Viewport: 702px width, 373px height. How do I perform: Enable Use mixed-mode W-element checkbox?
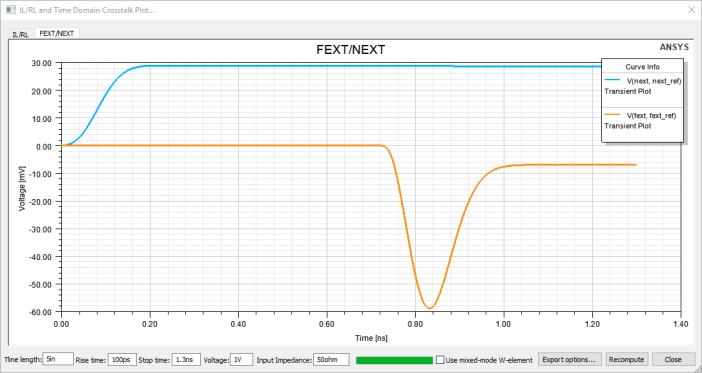(x=440, y=360)
